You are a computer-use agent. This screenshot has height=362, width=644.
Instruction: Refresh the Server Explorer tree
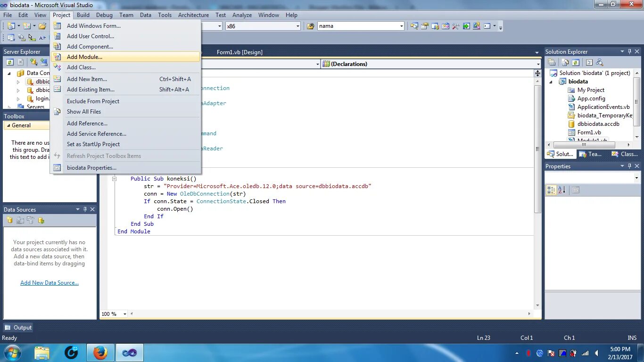[10, 62]
